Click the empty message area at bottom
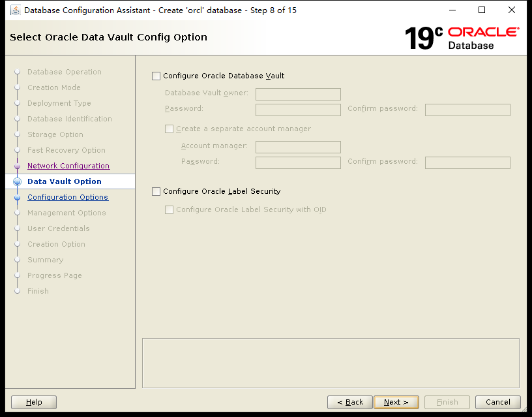 click(331, 363)
